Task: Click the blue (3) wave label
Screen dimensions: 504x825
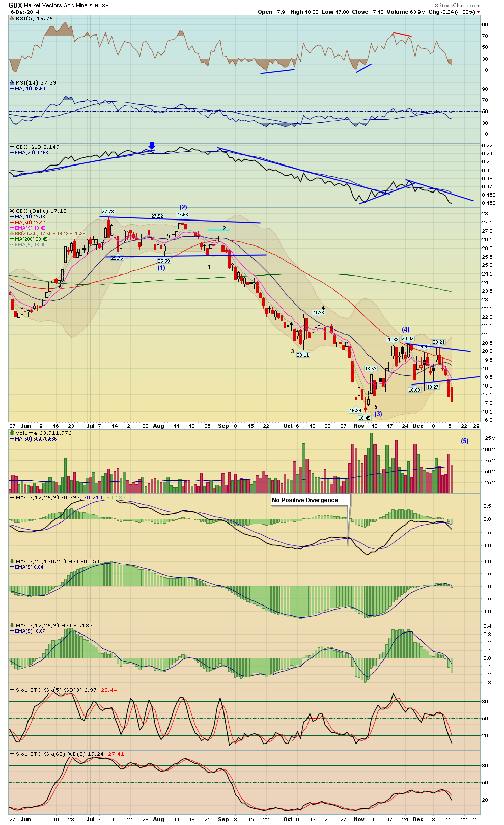Action: (x=378, y=414)
